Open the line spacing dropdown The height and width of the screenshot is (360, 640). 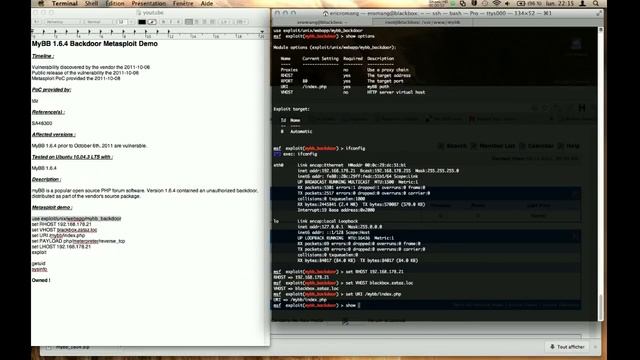click(225, 22)
